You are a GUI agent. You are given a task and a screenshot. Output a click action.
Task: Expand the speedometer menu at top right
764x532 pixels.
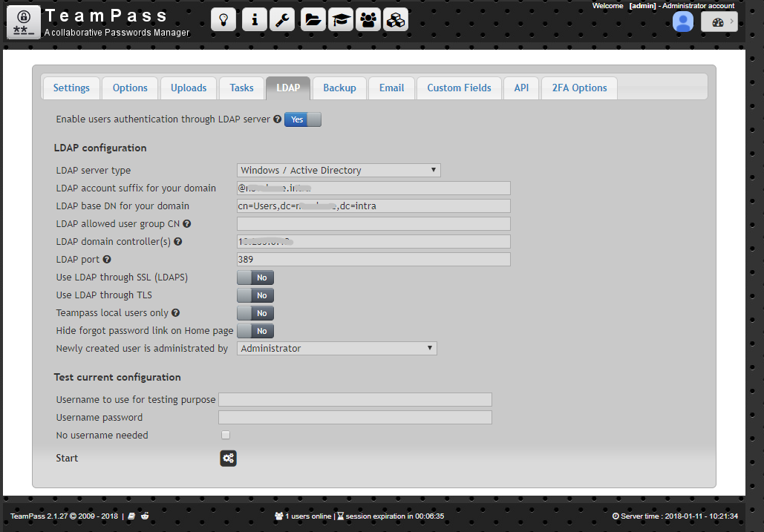(x=719, y=22)
